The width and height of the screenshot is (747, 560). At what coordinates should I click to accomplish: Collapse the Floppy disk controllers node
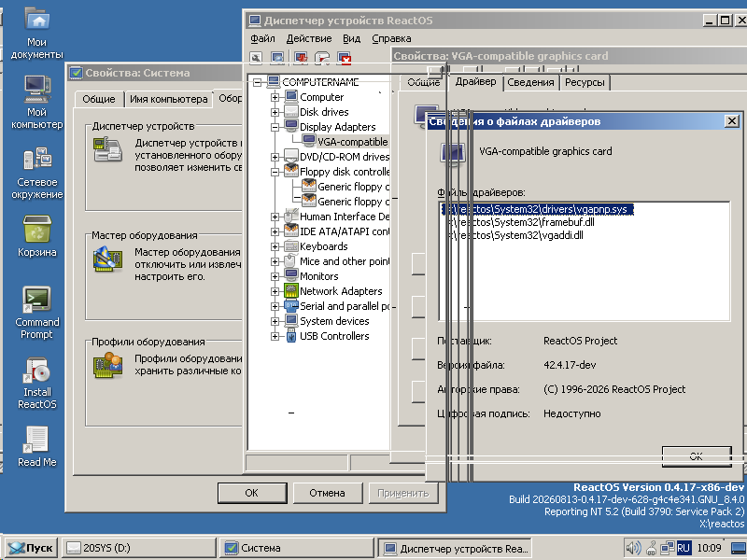tap(275, 172)
